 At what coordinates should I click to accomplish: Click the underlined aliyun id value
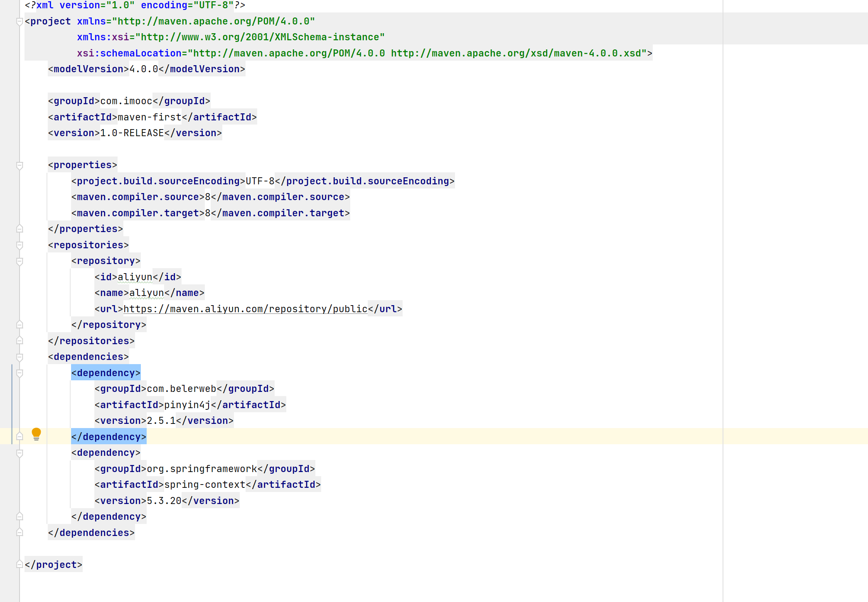135,277
